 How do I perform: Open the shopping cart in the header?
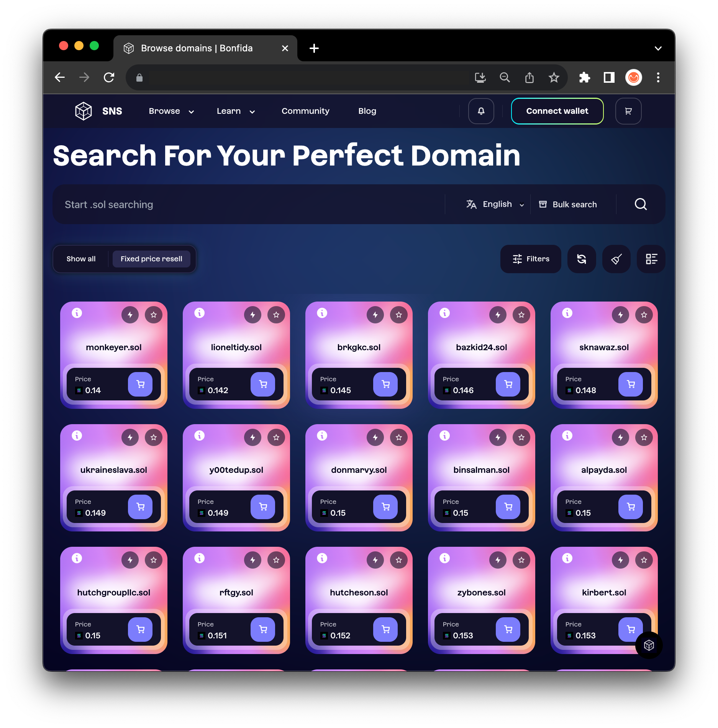[x=628, y=111]
